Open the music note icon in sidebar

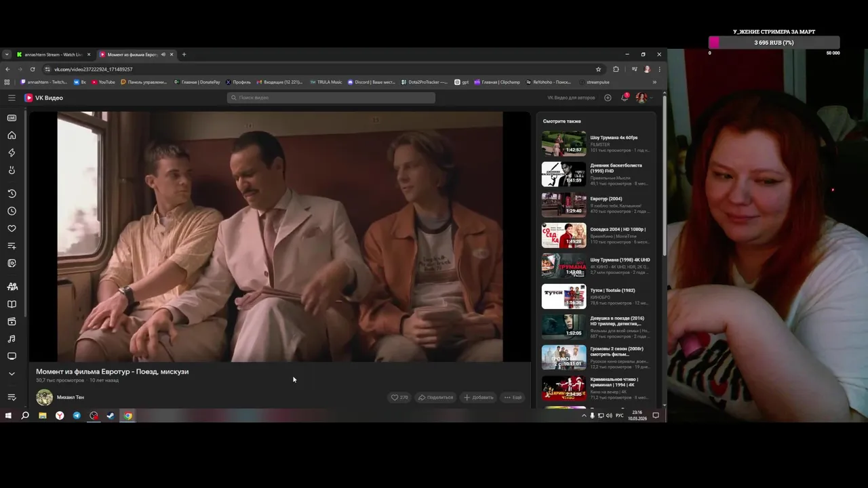point(12,339)
